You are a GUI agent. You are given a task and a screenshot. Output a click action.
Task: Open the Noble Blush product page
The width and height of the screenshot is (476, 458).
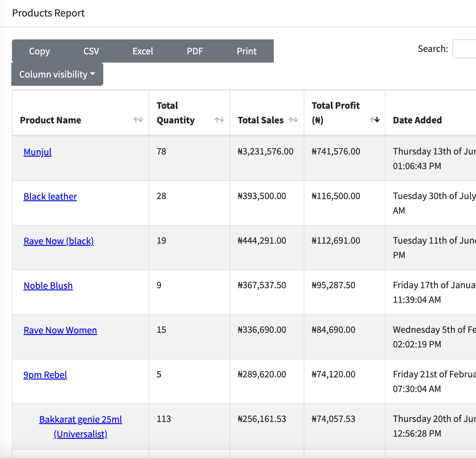[48, 285]
